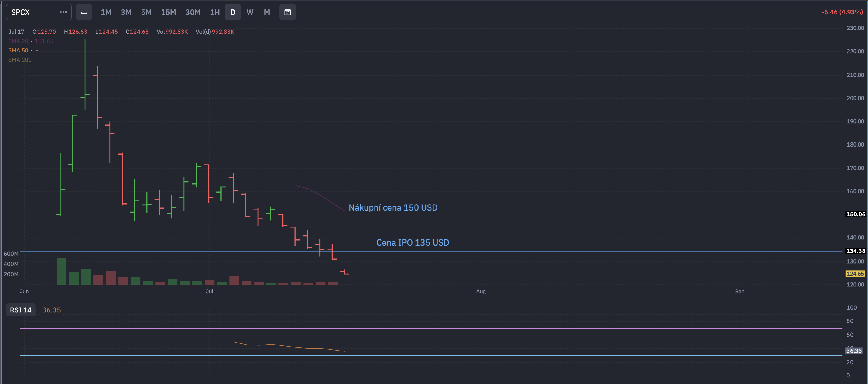This screenshot has width=868, height=384.
Task: Click the Jul 17 date in OHLC legend
Action: pyautogui.click(x=16, y=32)
